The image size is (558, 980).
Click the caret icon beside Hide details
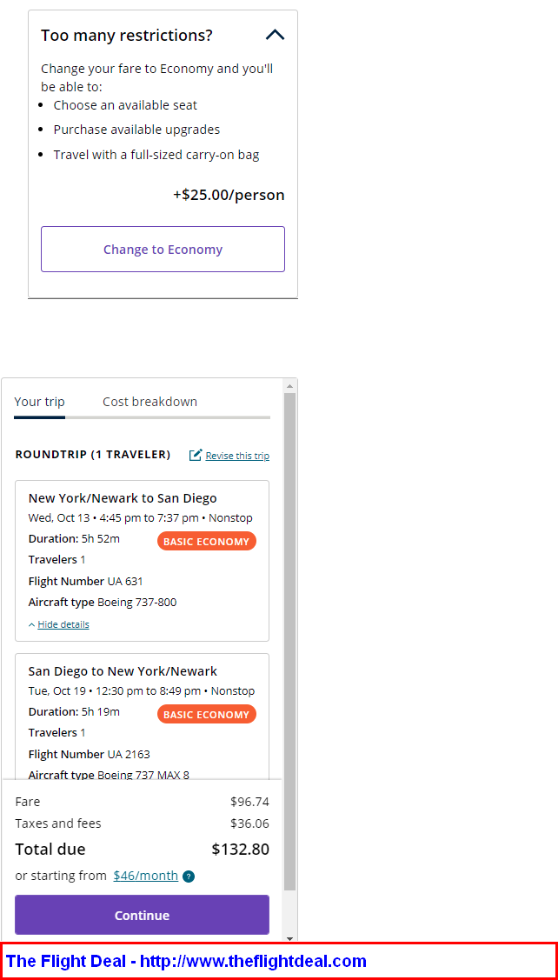[32, 624]
